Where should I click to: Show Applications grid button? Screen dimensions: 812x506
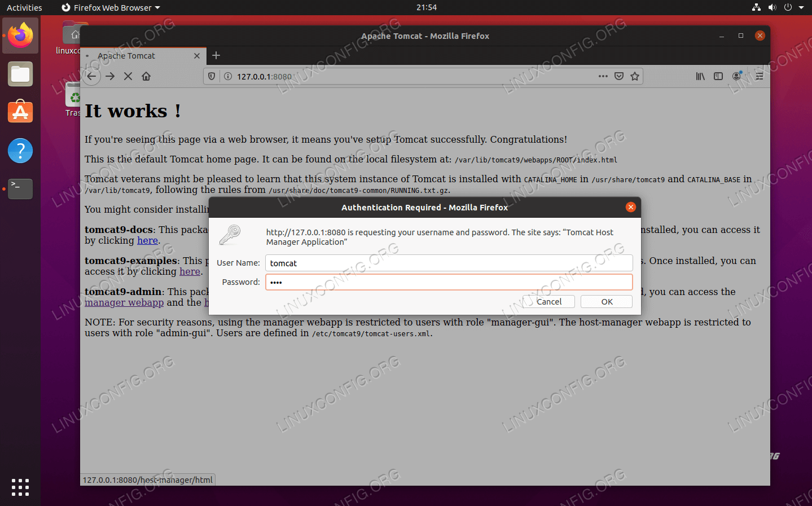point(20,487)
